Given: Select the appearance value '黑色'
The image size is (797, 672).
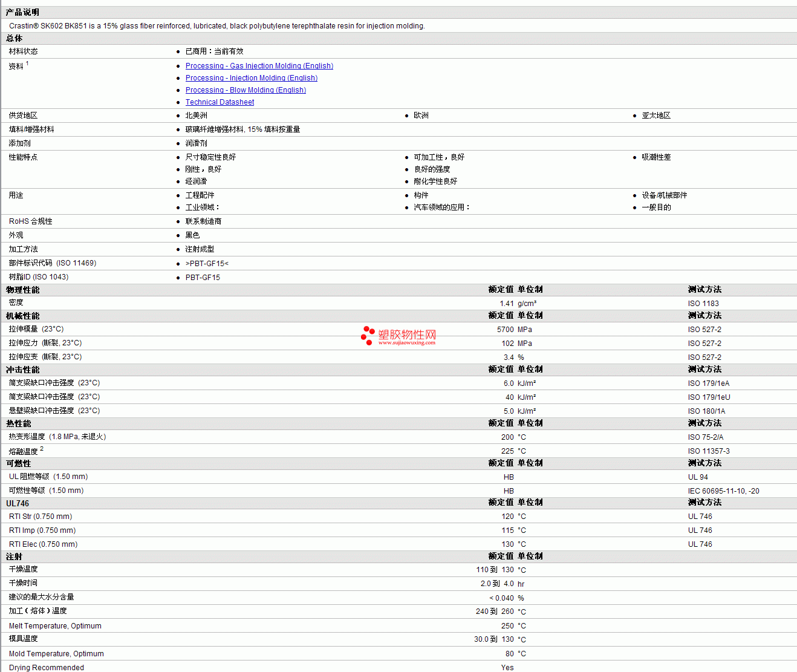Looking at the screenshot, I should [192, 235].
